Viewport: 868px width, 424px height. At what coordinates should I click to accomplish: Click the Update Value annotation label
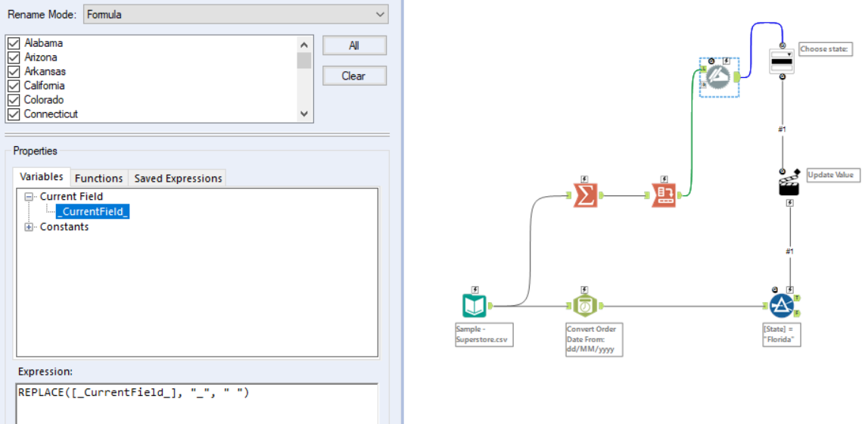tap(834, 175)
